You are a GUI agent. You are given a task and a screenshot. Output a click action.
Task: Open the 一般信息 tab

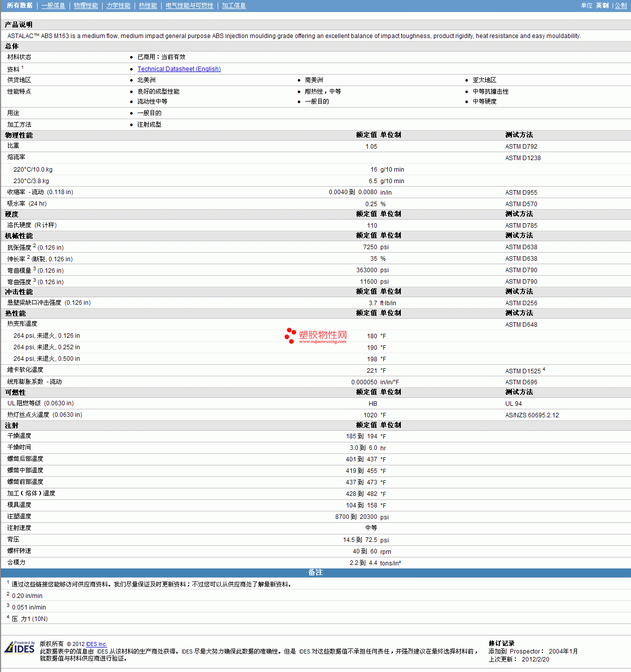pos(53,6)
